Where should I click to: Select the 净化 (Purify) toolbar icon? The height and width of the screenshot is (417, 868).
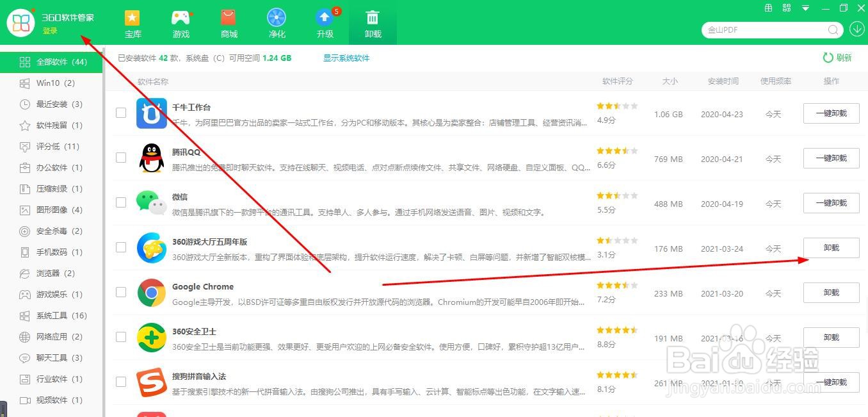(x=277, y=19)
